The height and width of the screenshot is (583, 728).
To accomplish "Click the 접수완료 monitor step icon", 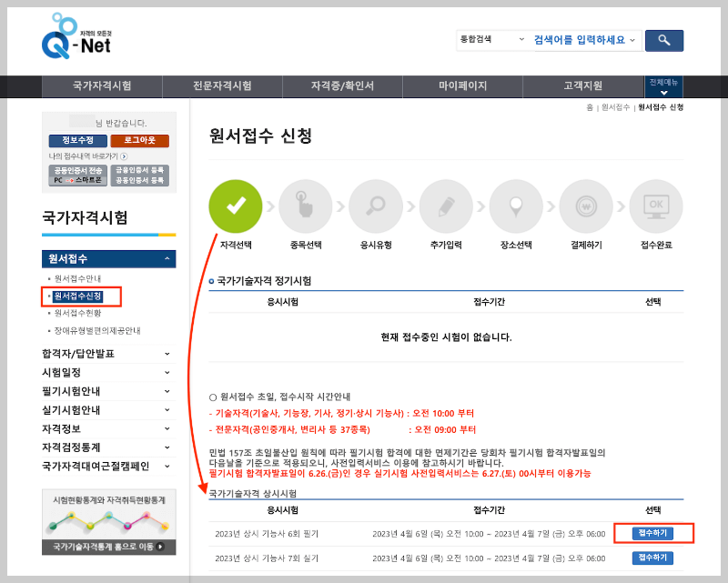I will click(x=655, y=206).
